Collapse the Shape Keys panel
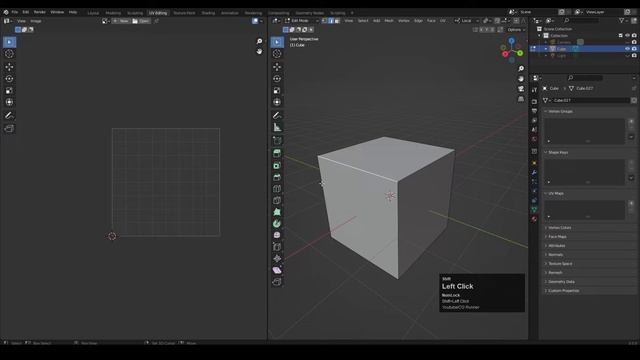The image size is (640, 360). point(558,152)
